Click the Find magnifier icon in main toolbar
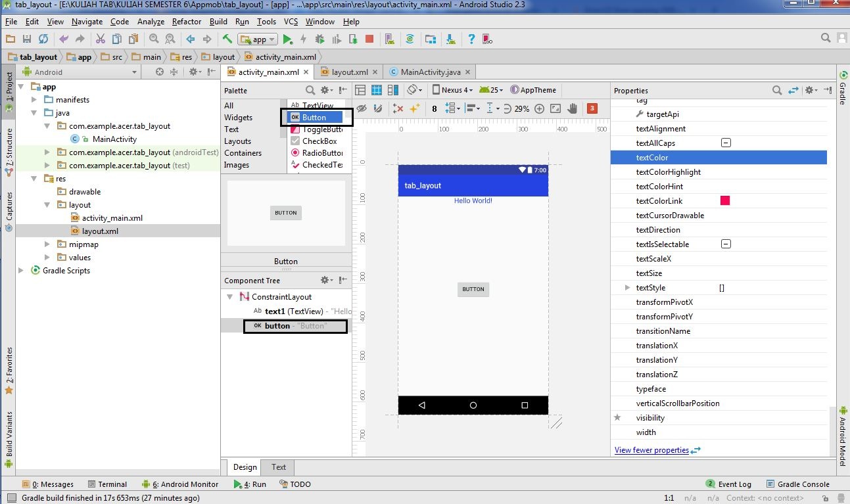The width and height of the screenshot is (850, 504). coord(154,39)
